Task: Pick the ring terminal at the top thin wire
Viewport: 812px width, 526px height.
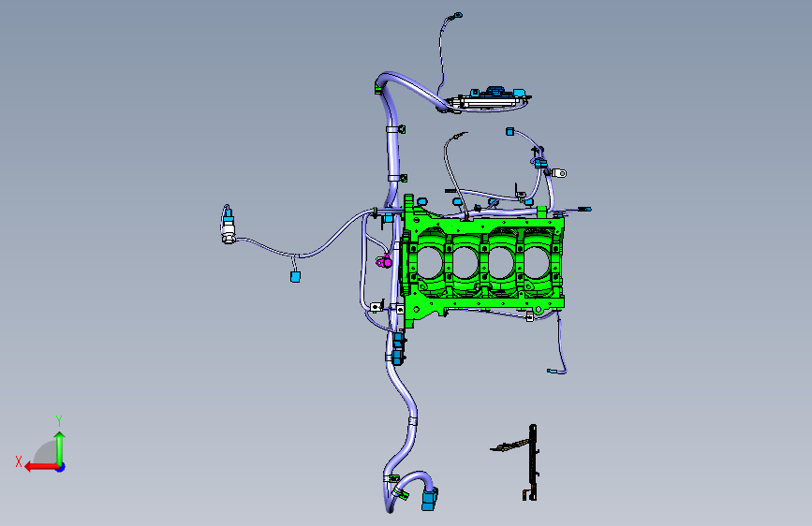Action: [458, 16]
